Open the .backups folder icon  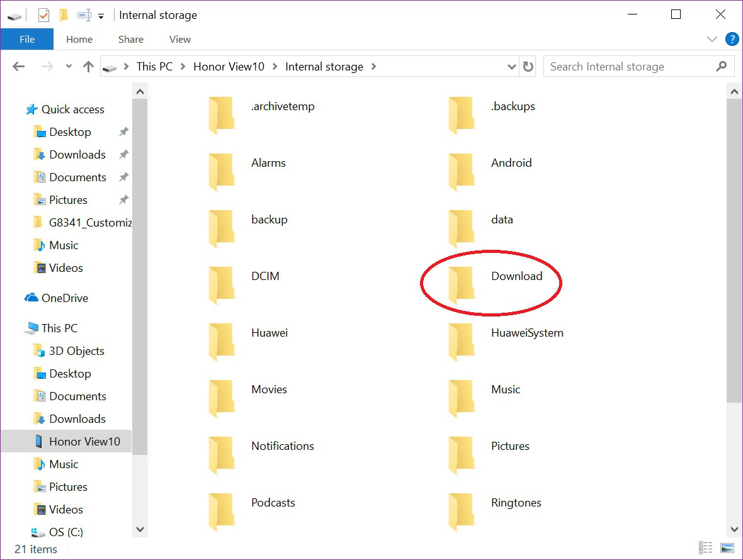coord(462,115)
